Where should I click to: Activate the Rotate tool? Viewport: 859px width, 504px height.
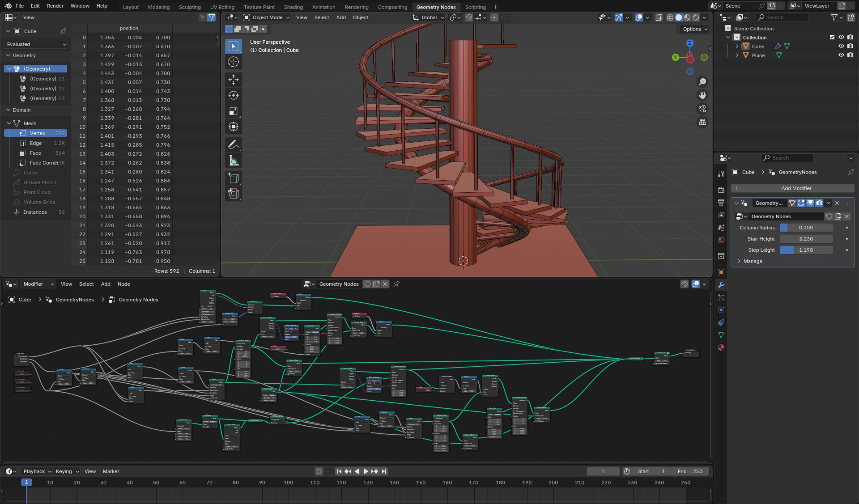click(234, 95)
